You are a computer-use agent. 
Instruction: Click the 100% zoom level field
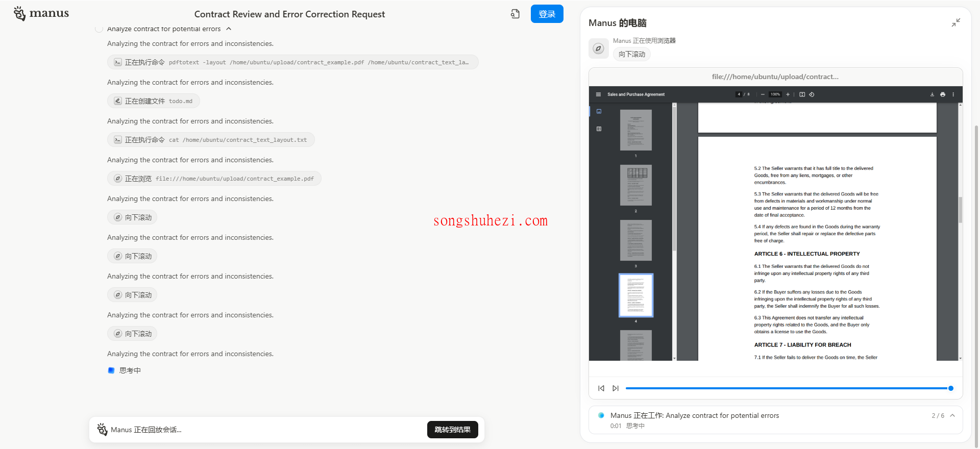(775, 94)
